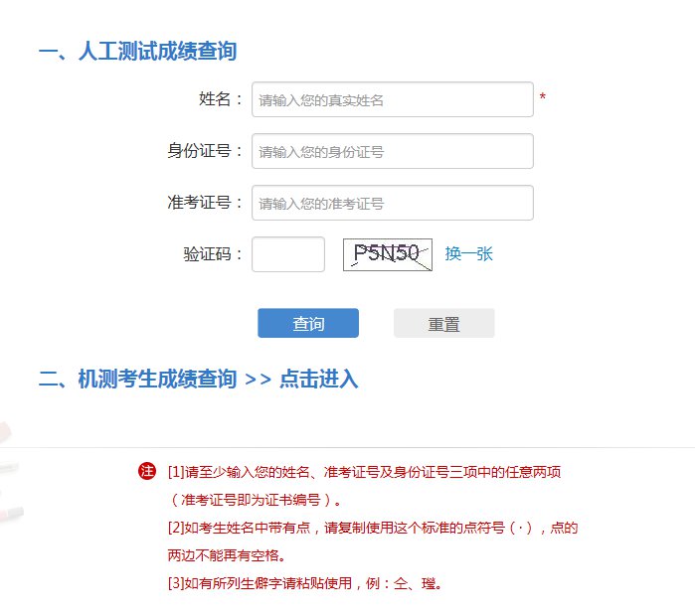Click the red required asterisk beside 姓名

(x=543, y=98)
